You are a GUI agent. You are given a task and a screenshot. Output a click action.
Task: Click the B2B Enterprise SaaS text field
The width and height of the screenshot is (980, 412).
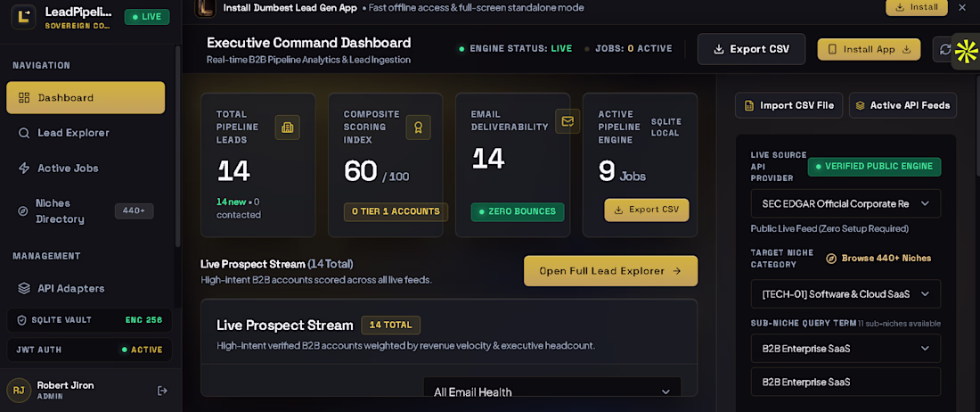845,382
